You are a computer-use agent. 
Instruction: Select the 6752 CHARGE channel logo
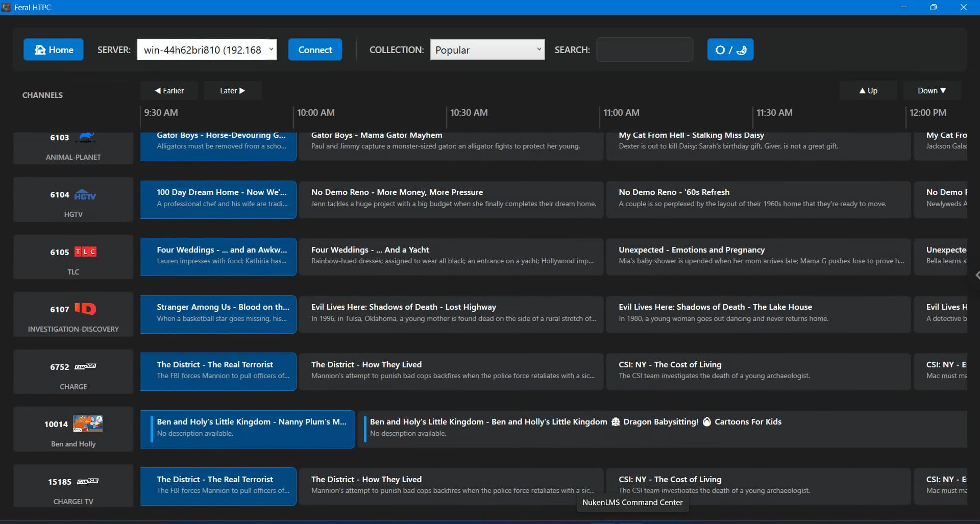pyautogui.click(x=85, y=367)
